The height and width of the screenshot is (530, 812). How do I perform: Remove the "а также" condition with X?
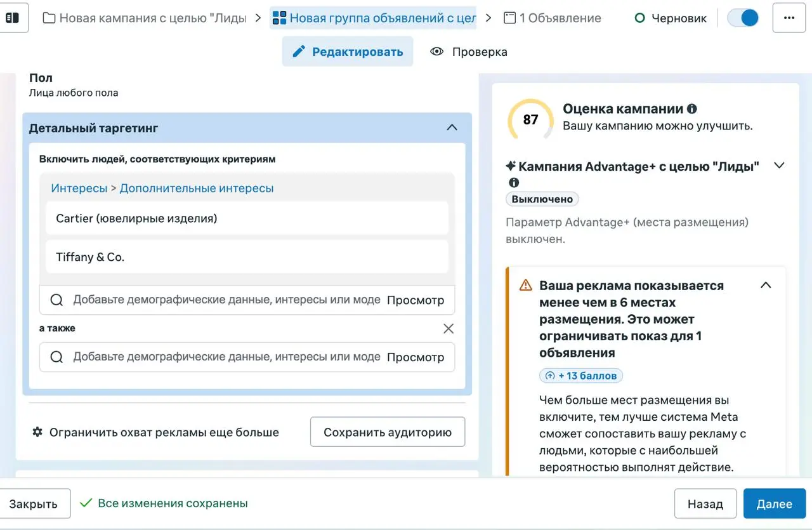tap(449, 328)
